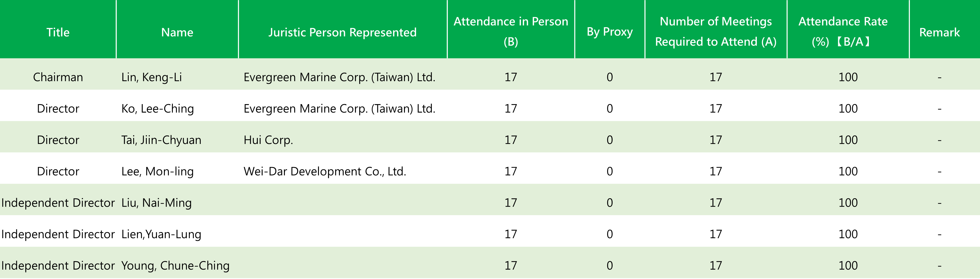
Task: Select the name Young, Chune-Ching
Action: point(175,265)
